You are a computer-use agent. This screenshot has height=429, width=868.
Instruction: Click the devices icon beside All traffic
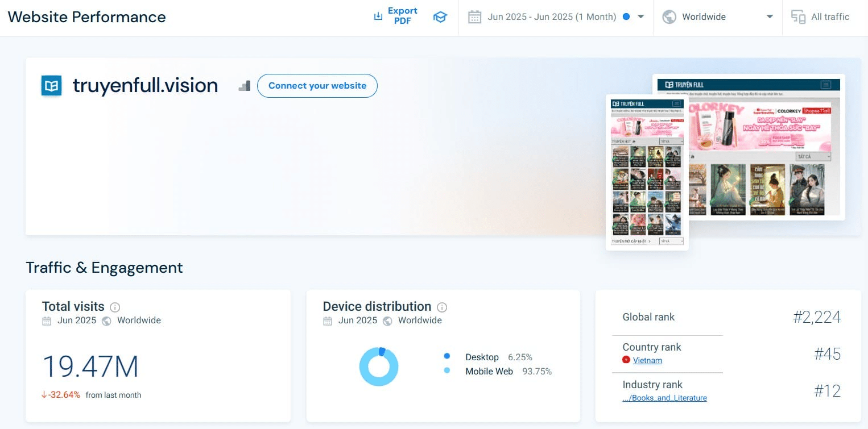coord(798,17)
